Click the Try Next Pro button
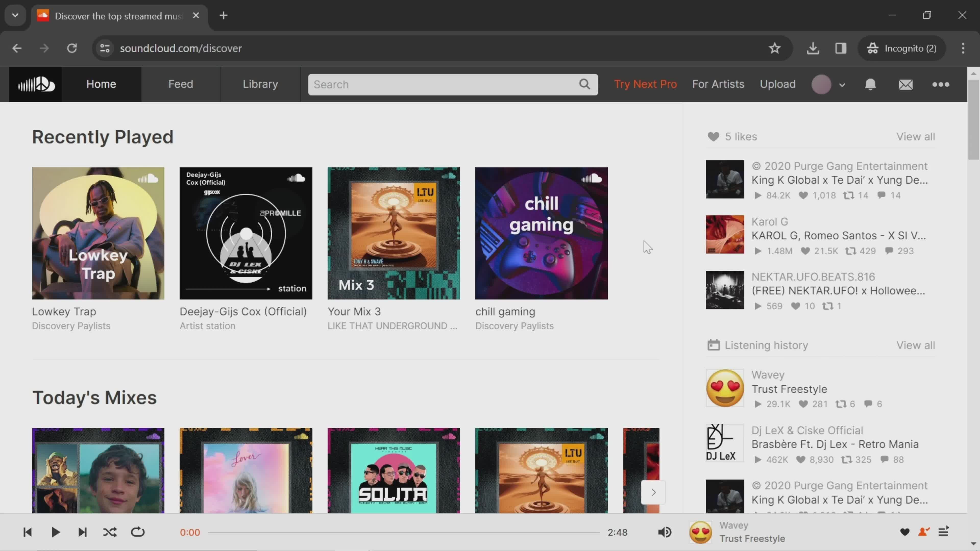Screen dimensions: 980x551 (645, 83)
